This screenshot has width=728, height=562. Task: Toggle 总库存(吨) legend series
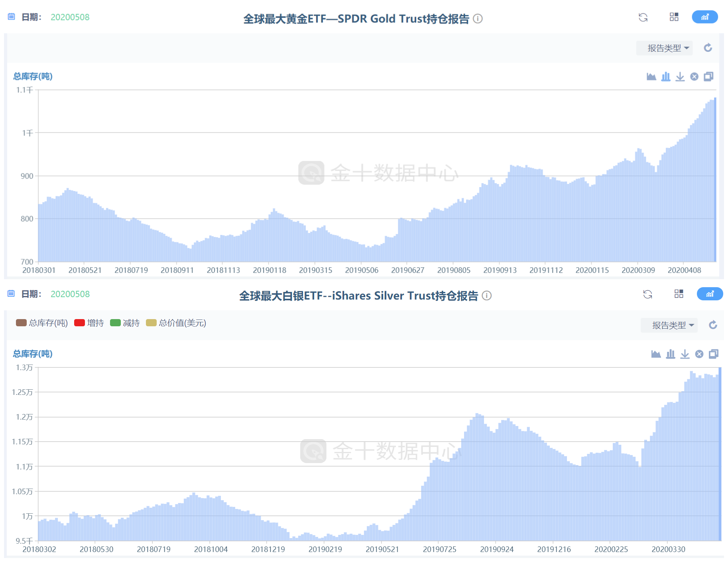coord(42,323)
